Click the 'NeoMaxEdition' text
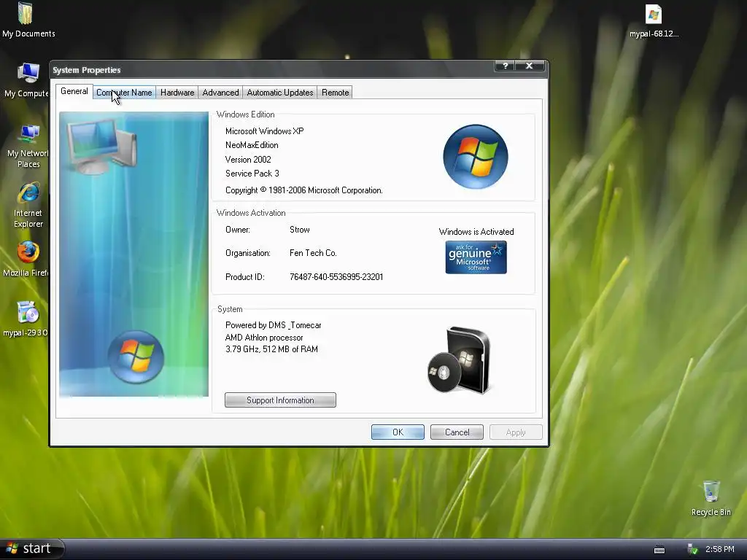 tap(252, 145)
